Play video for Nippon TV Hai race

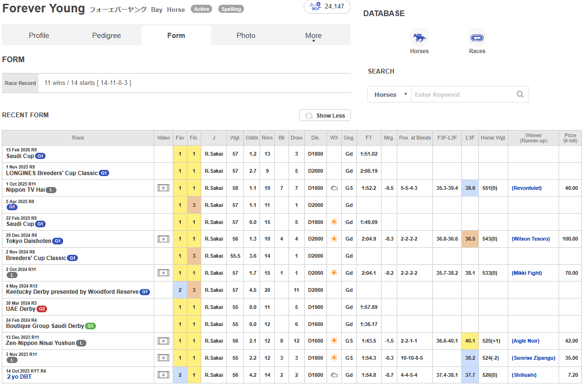point(163,188)
